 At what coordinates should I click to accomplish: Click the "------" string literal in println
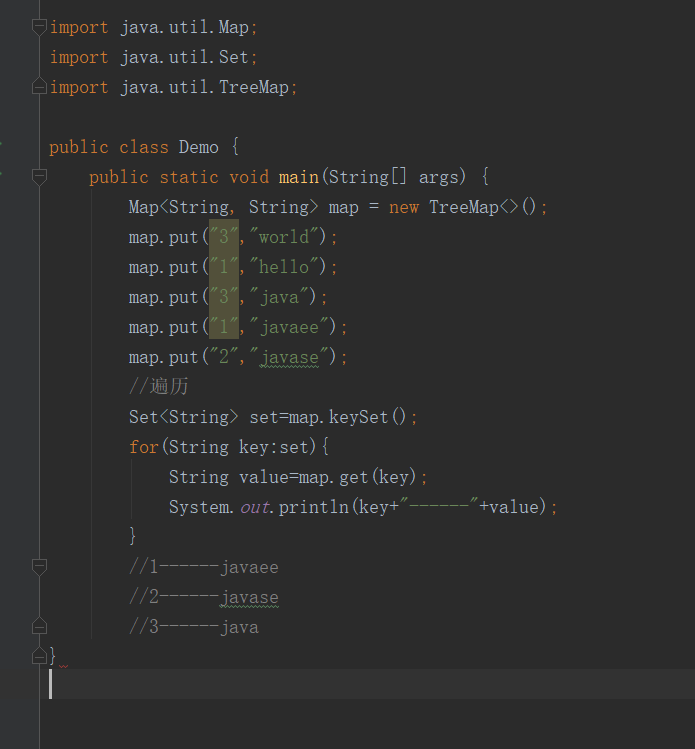[439, 506]
